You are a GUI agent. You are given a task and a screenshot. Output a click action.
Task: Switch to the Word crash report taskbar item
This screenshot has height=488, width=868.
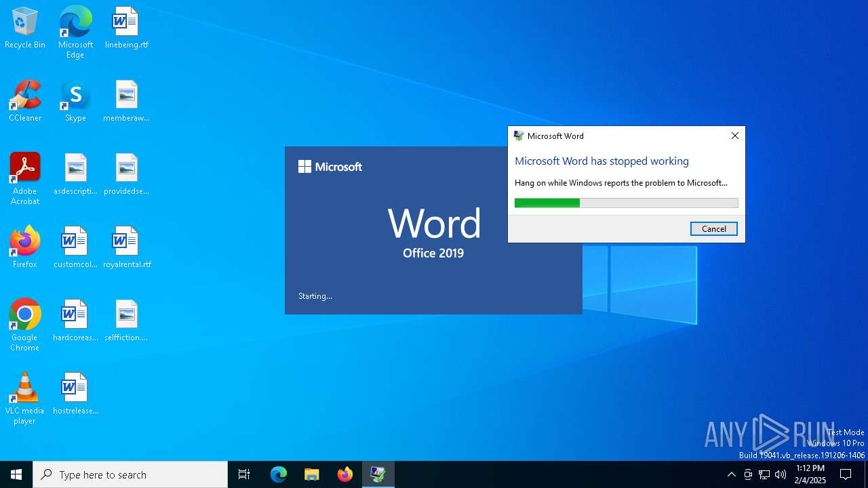click(x=378, y=474)
